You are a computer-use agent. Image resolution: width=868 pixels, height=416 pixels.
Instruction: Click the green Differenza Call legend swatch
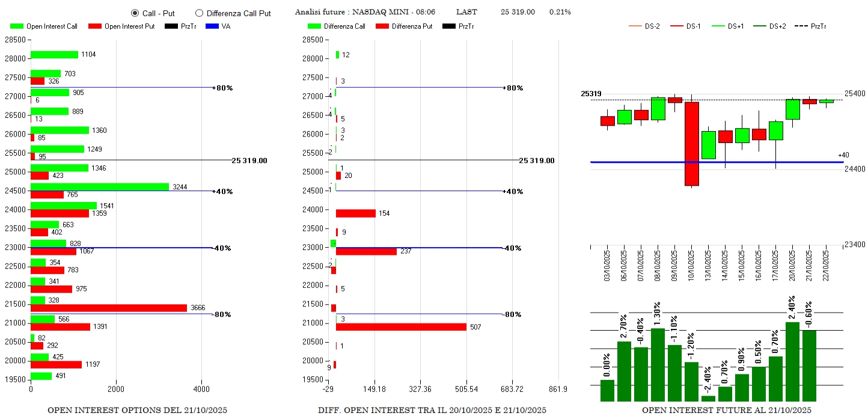click(x=314, y=26)
